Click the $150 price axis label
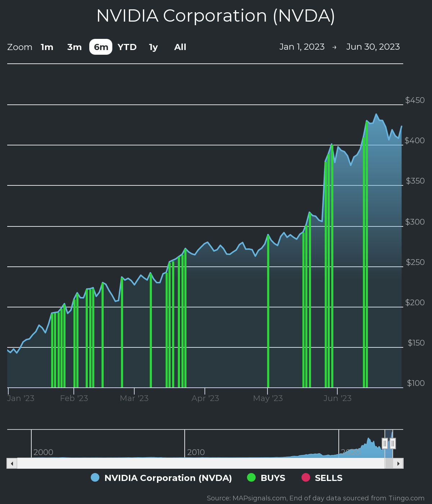 click(x=416, y=343)
